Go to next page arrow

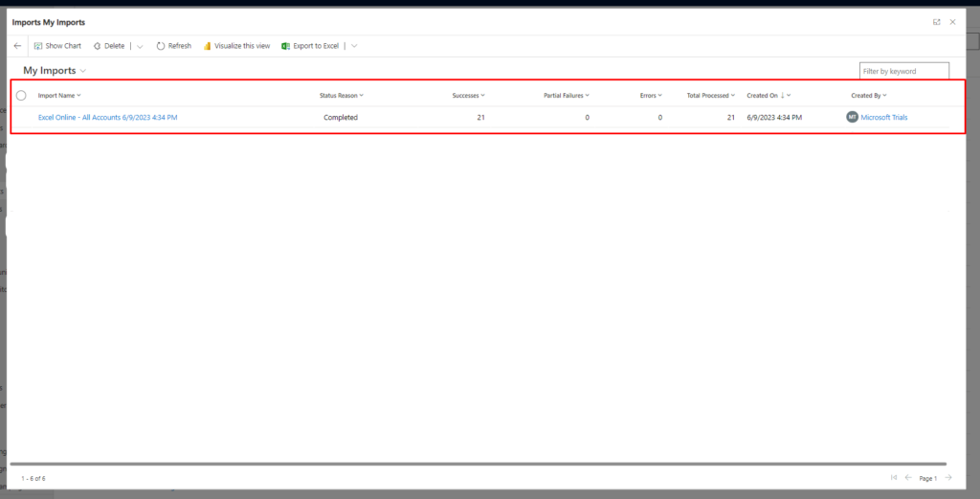(x=947, y=478)
